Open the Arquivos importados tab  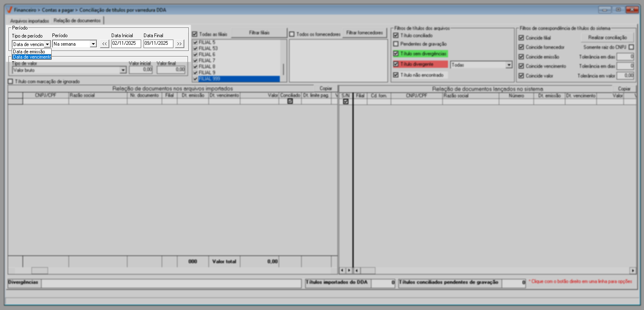tap(29, 21)
